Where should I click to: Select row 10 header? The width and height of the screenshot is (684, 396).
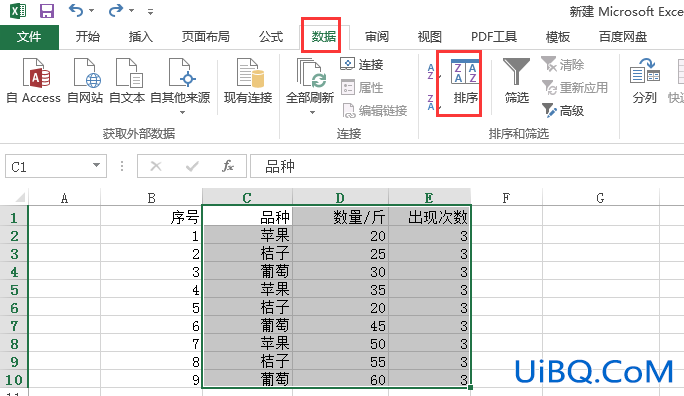point(14,379)
